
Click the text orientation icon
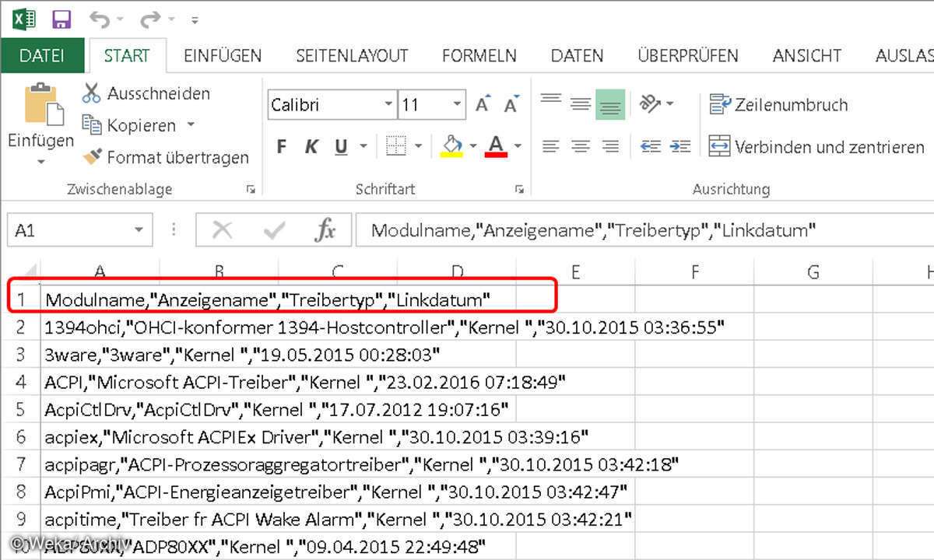(650, 103)
